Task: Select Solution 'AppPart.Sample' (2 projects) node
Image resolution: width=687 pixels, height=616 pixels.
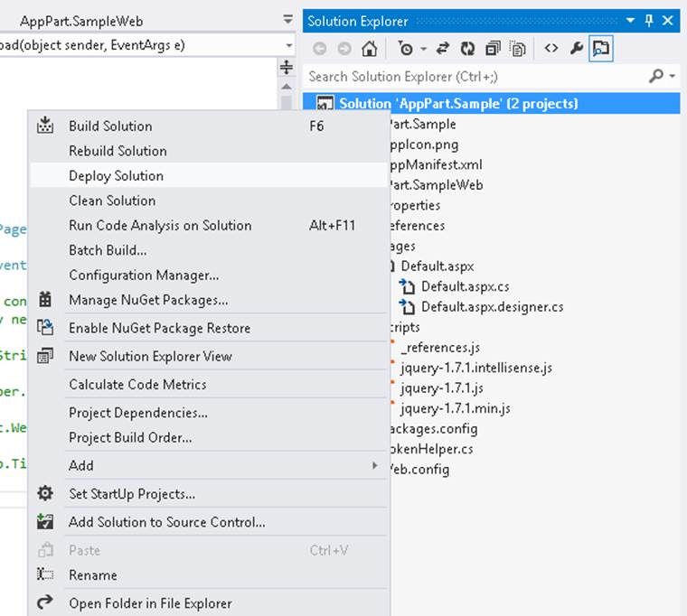Action: coord(491,103)
